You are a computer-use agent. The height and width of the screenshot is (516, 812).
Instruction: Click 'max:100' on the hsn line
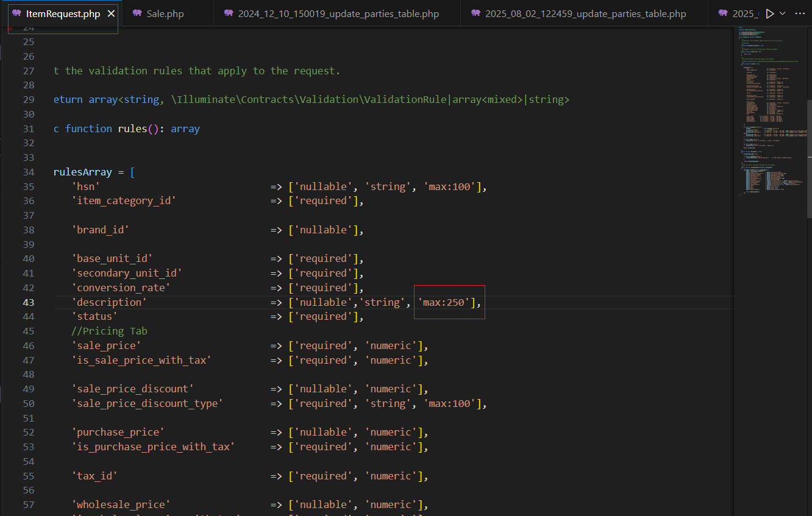pyautogui.click(x=450, y=186)
